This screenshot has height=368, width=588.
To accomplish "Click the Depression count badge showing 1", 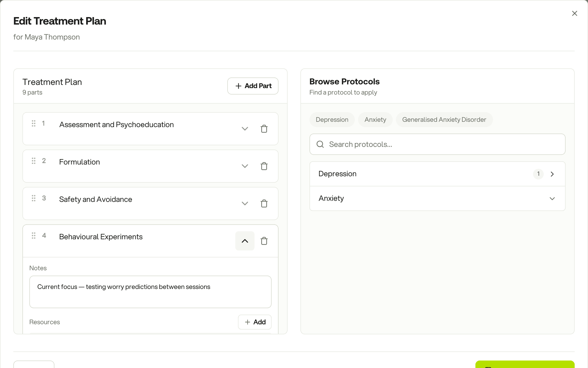I will click(538, 174).
